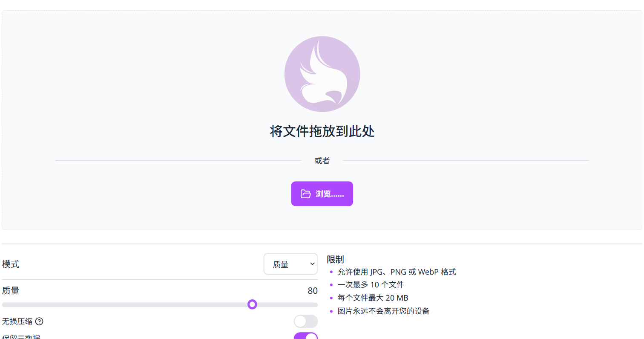Screen dimensions: 644x339
Task: Click the 浏览…… button text
Action: click(330, 194)
